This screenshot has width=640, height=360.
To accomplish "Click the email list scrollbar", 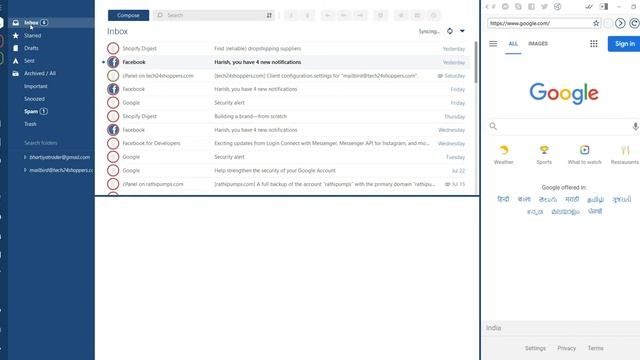I will pos(476,61).
